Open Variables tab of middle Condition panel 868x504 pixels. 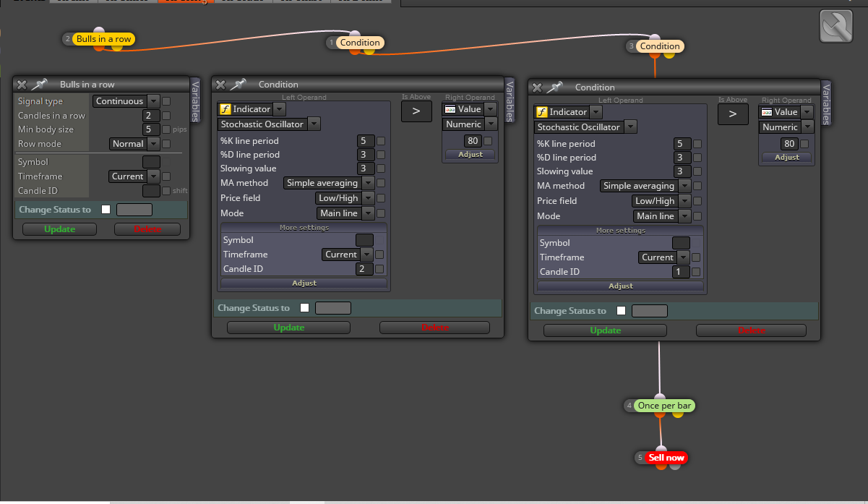(x=510, y=101)
